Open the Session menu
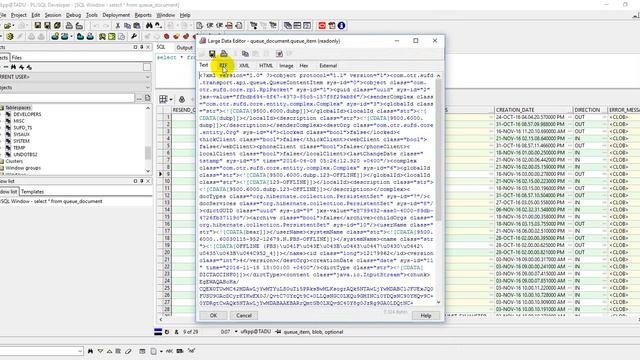This screenshot has width=640, height=360. [53, 15]
